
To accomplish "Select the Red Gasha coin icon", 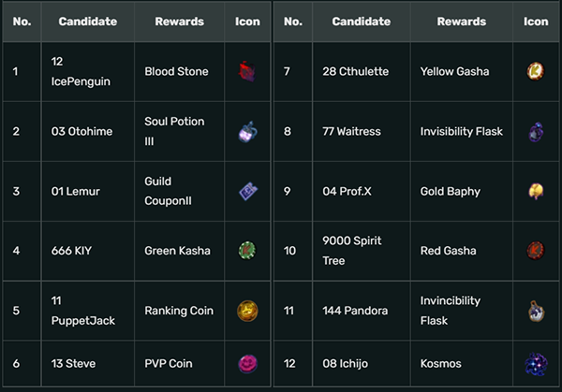I will (536, 251).
